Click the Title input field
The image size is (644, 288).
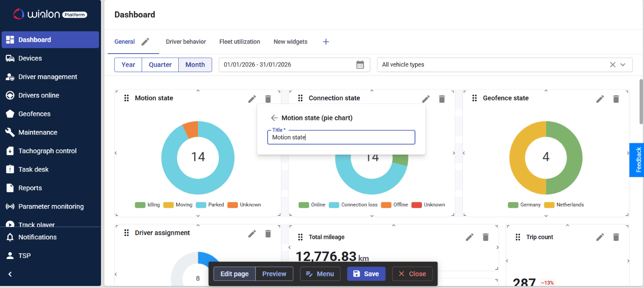point(341,137)
